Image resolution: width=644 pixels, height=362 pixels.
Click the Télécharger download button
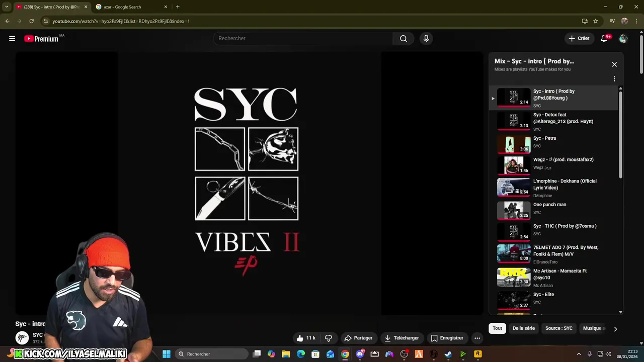tap(401, 338)
